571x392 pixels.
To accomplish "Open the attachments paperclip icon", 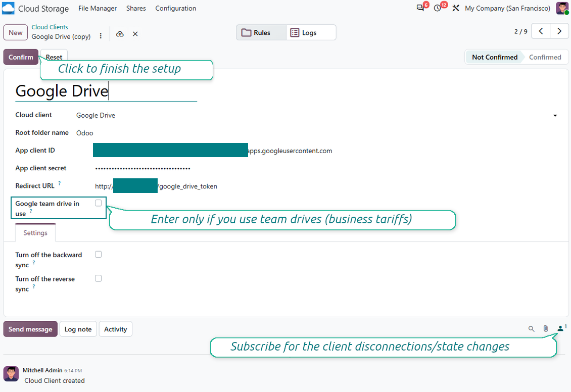I will click(546, 329).
